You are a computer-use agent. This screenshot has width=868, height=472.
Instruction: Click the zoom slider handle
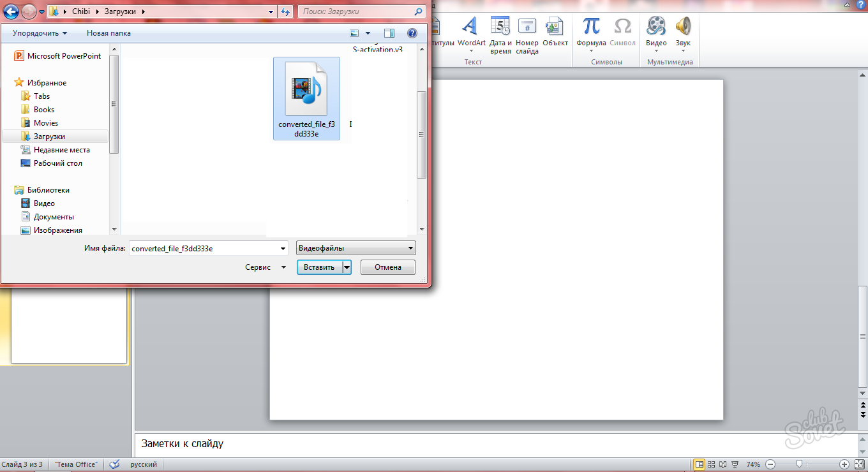point(798,464)
